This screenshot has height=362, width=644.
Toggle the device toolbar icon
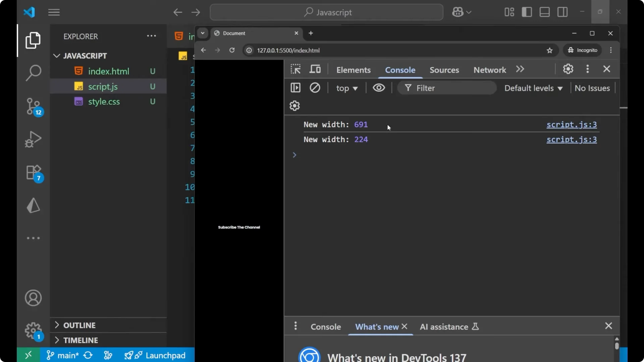[x=315, y=69]
